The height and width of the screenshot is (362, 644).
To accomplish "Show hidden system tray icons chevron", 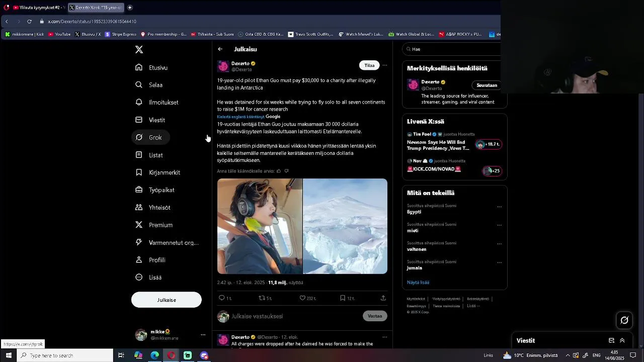I will coord(568,355).
